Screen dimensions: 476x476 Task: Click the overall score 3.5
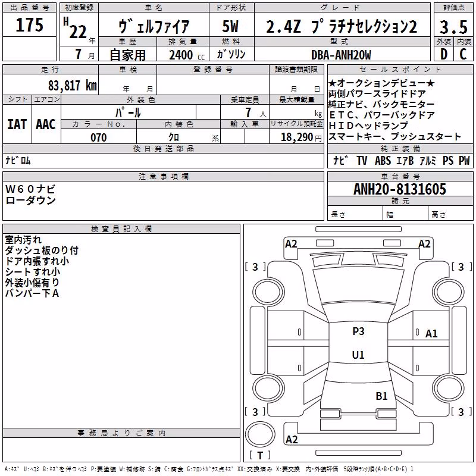pos(453,27)
